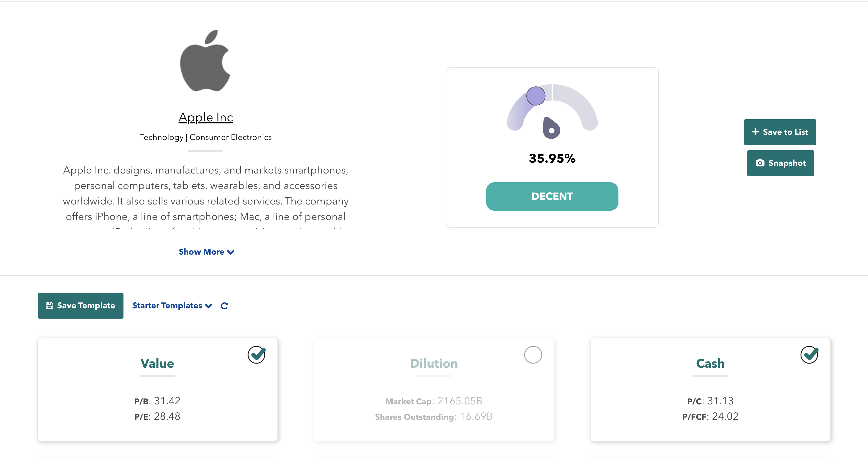
Task: Expand the Show More description
Action: tap(206, 252)
